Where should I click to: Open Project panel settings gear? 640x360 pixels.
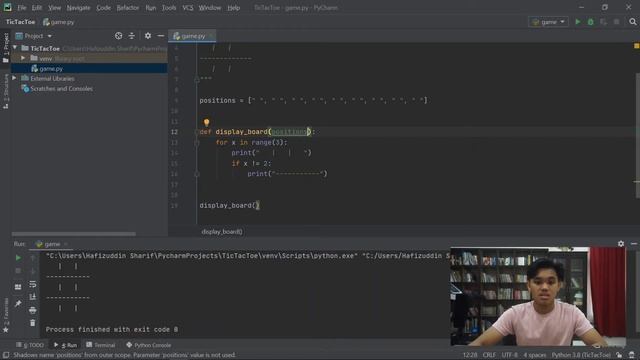click(148, 36)
